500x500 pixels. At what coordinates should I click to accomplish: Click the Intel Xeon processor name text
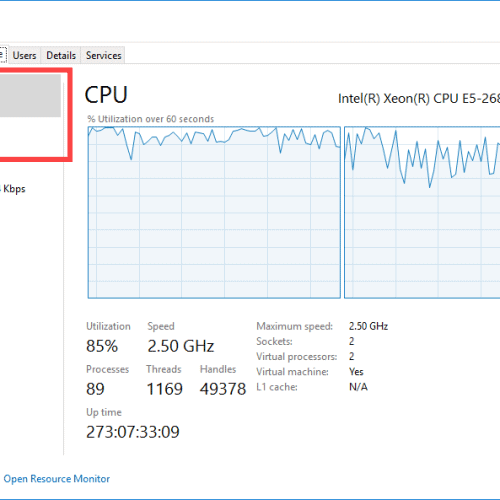pyautogui.click(x=419, y=99)
